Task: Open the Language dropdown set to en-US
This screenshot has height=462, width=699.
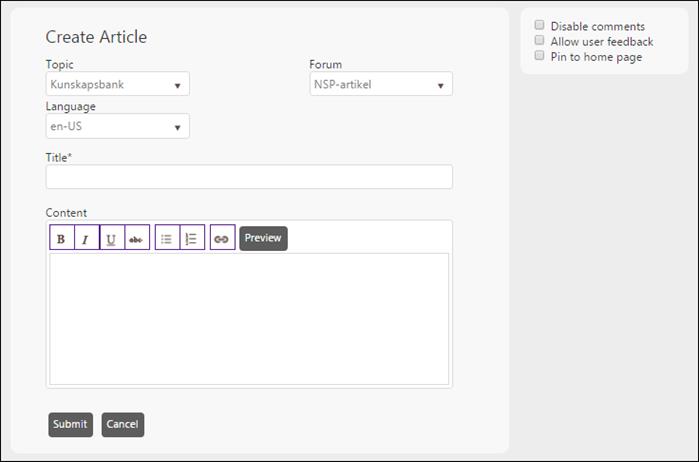Action: point(117,127)
